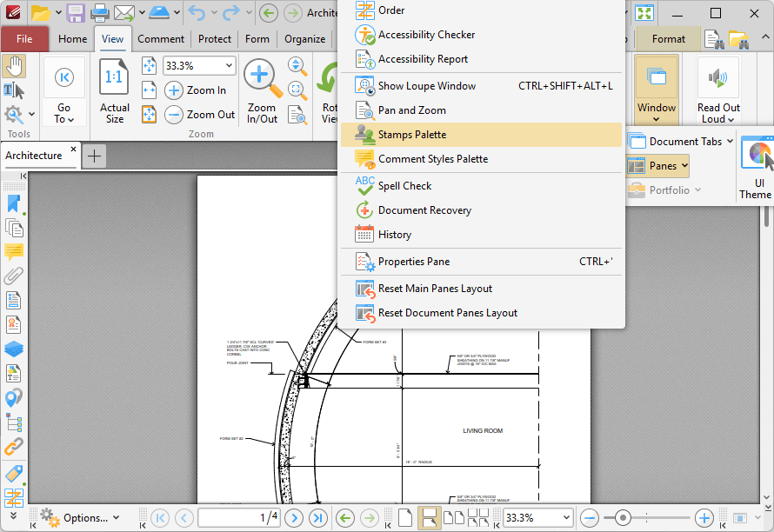The width and height of the screenshot is (774, 532).
Task: Add a new document tab with plus button
Action: (x=94, y=156)
